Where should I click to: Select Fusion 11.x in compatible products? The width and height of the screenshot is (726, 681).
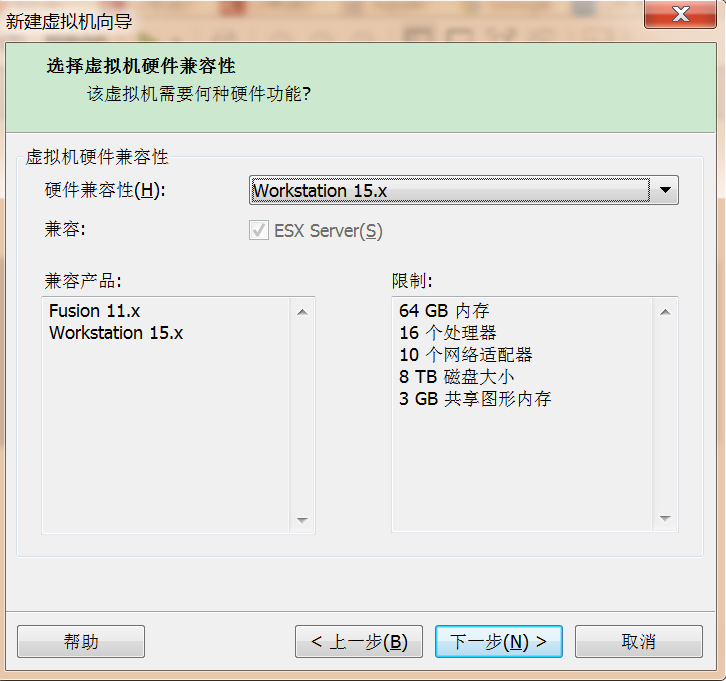click(x=94, y=311)
